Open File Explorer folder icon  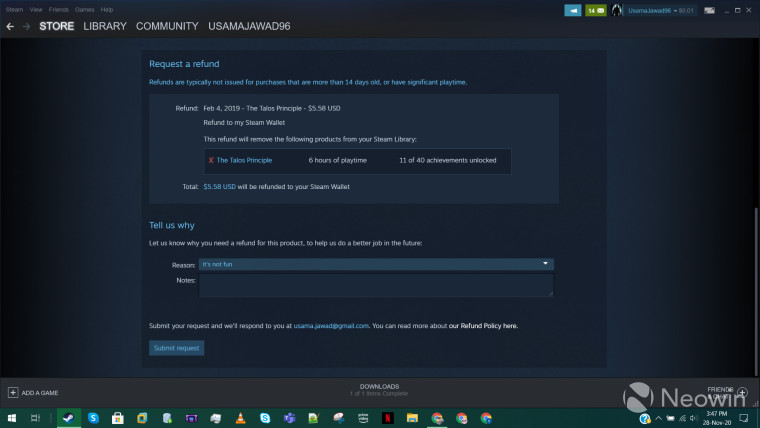click(x=412, y=418)
